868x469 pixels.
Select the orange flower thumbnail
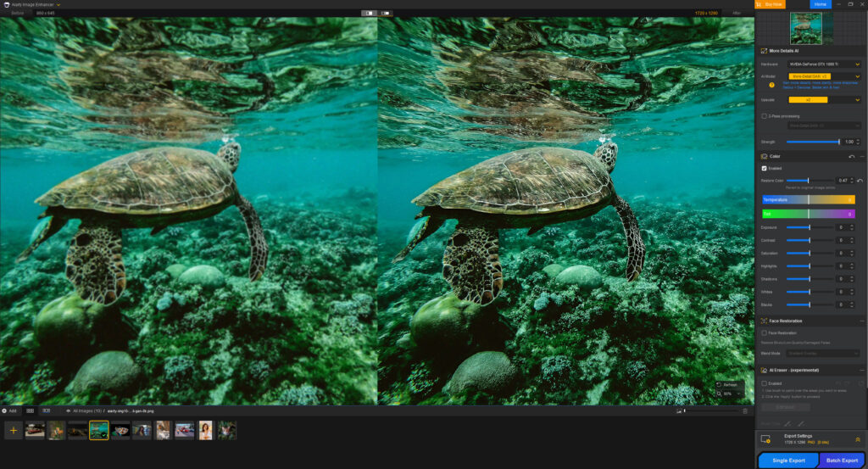[56, 430]
